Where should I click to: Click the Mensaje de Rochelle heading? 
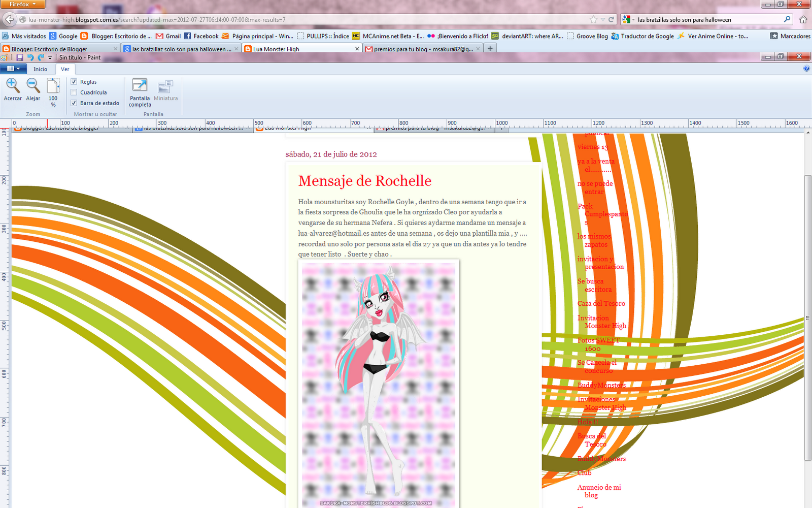click(x=365, y=181)
